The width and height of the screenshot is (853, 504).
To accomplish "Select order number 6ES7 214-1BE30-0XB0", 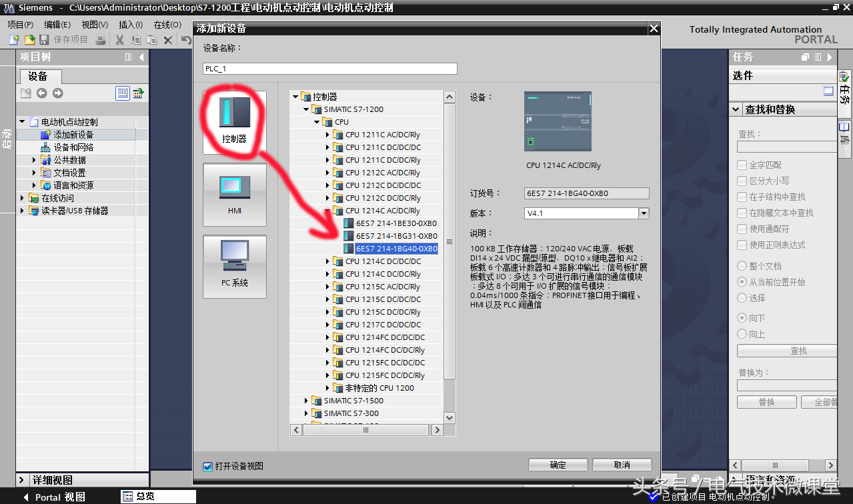I will pos(396,223).
